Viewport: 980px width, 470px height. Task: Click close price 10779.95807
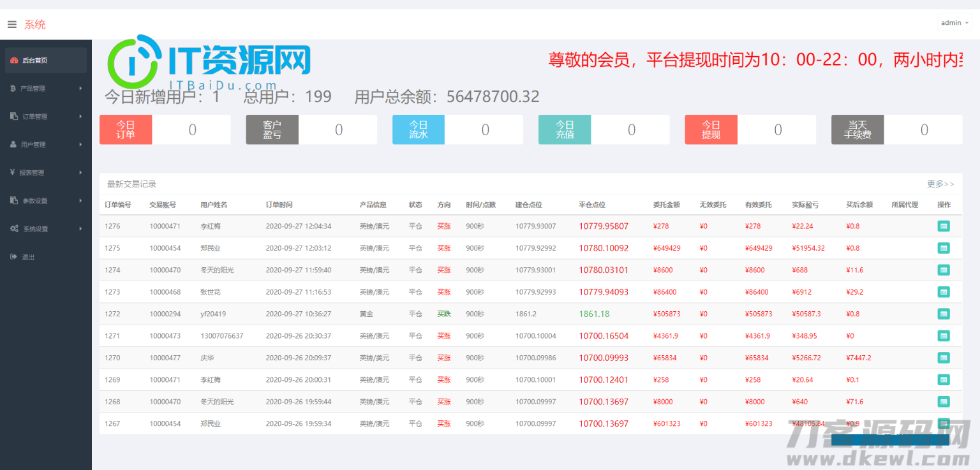604,226
